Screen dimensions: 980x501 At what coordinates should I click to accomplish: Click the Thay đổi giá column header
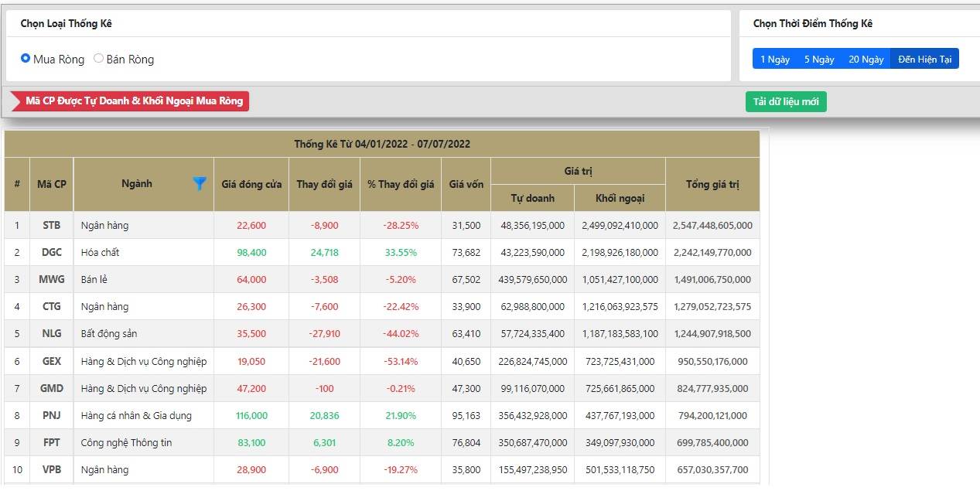pyautogui.click(x=324, y=184)
